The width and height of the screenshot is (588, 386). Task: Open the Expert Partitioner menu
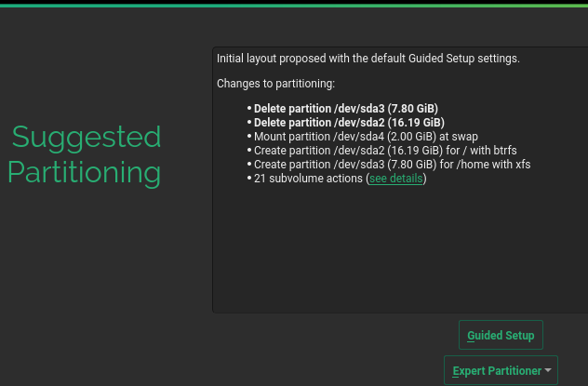[x=496, y=371]
